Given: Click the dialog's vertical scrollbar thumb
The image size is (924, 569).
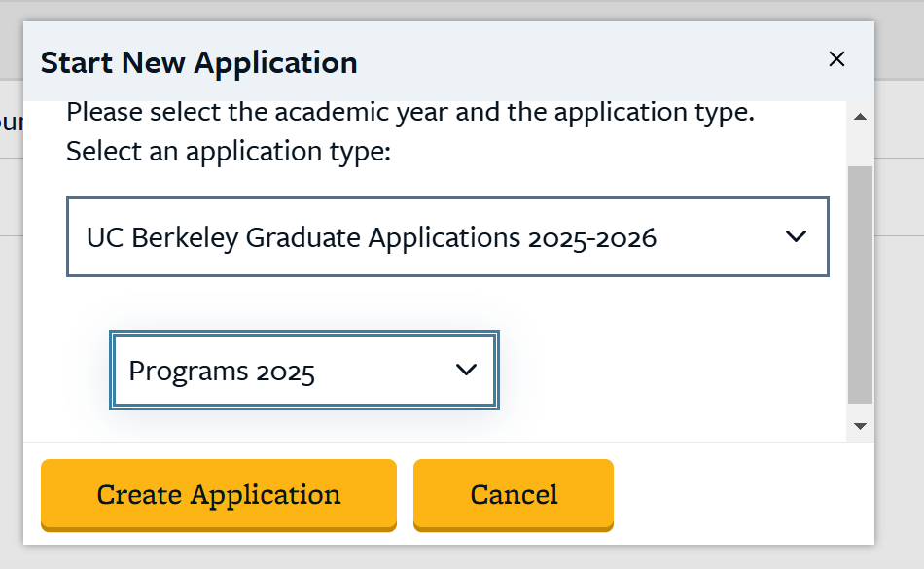Looking at the screenshot, I should click(860, 282).
